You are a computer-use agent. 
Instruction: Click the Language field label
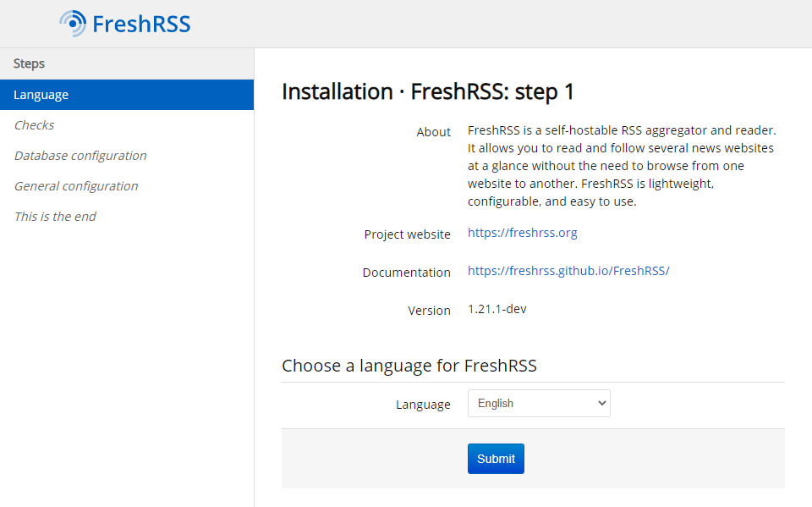pos(423,404)
